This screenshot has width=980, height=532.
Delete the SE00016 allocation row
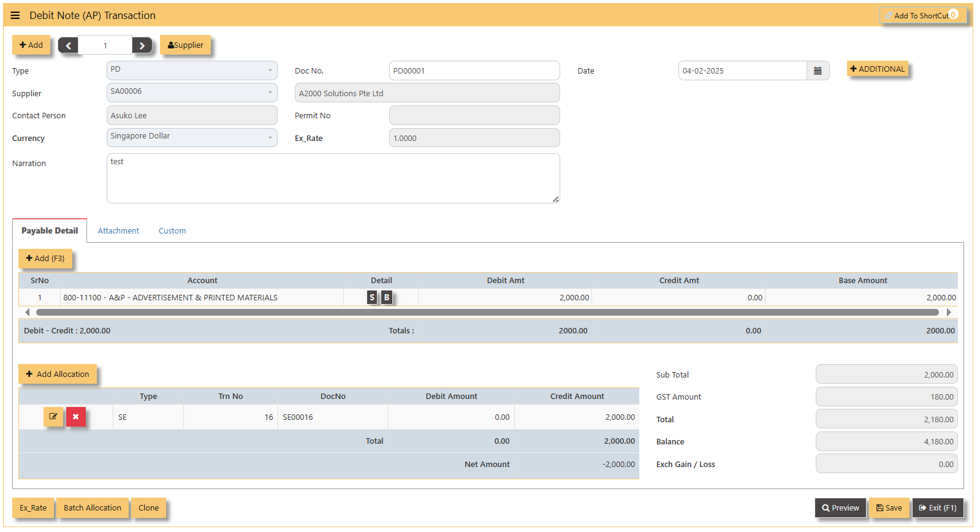(76, 417)
